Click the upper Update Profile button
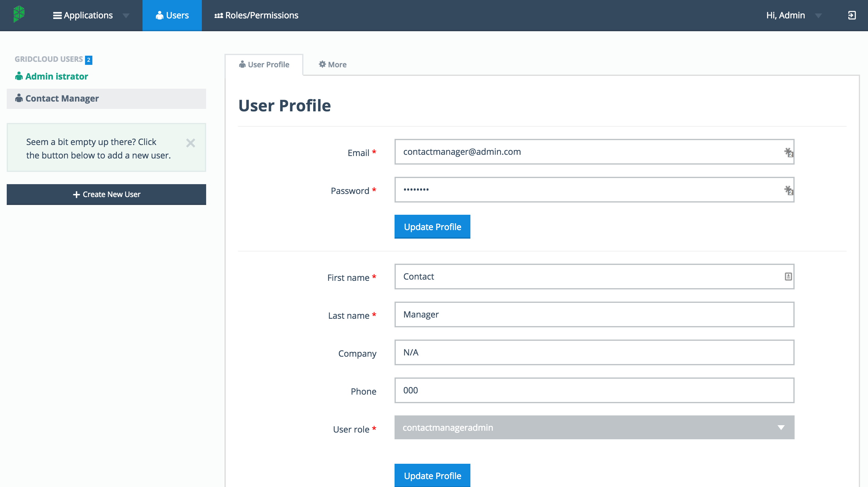 (432, 227)
